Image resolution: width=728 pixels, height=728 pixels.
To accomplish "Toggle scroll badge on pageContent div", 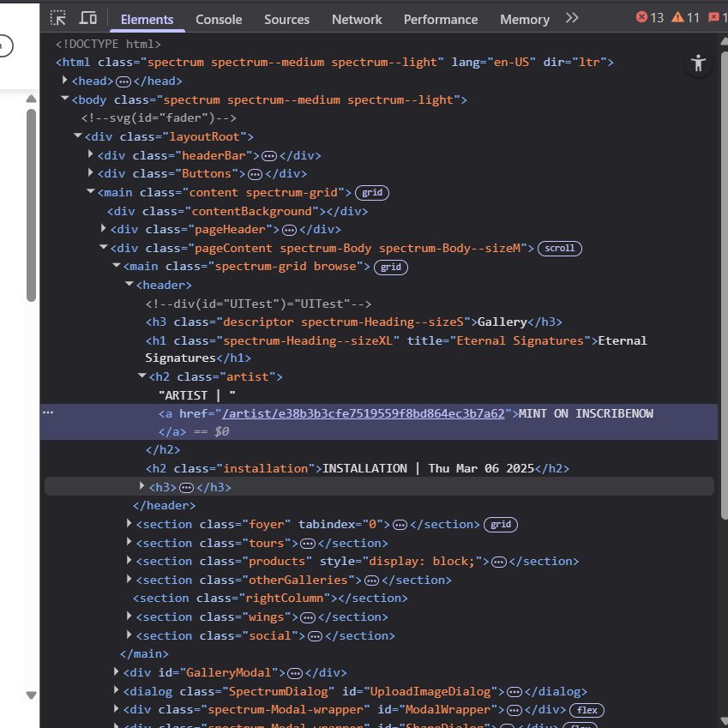I will (559, 249).
